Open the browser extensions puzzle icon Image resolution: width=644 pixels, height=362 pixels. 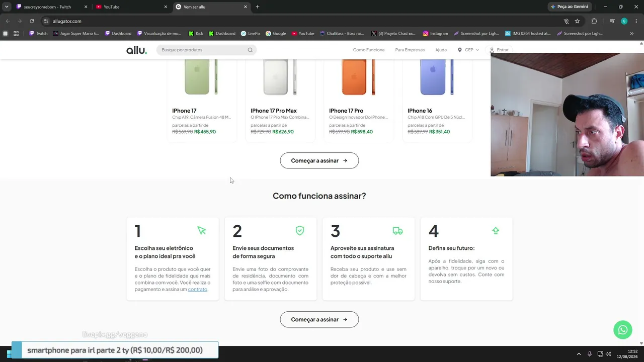pos(594,21)
